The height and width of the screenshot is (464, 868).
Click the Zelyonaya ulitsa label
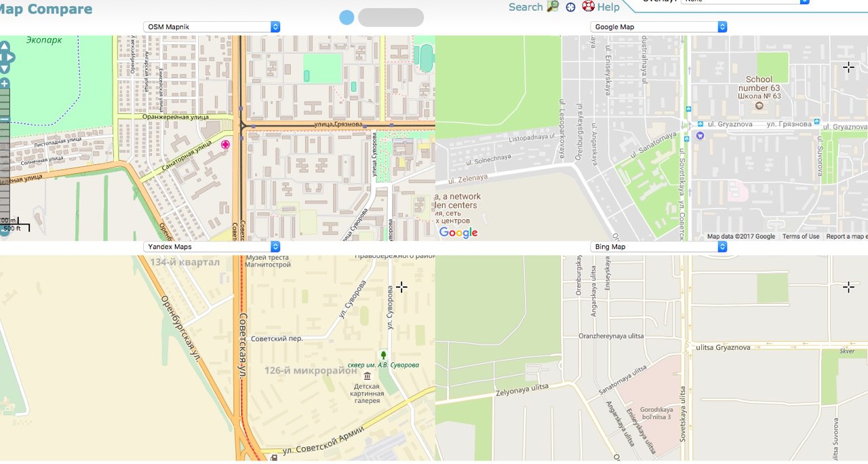pos(521,389)
